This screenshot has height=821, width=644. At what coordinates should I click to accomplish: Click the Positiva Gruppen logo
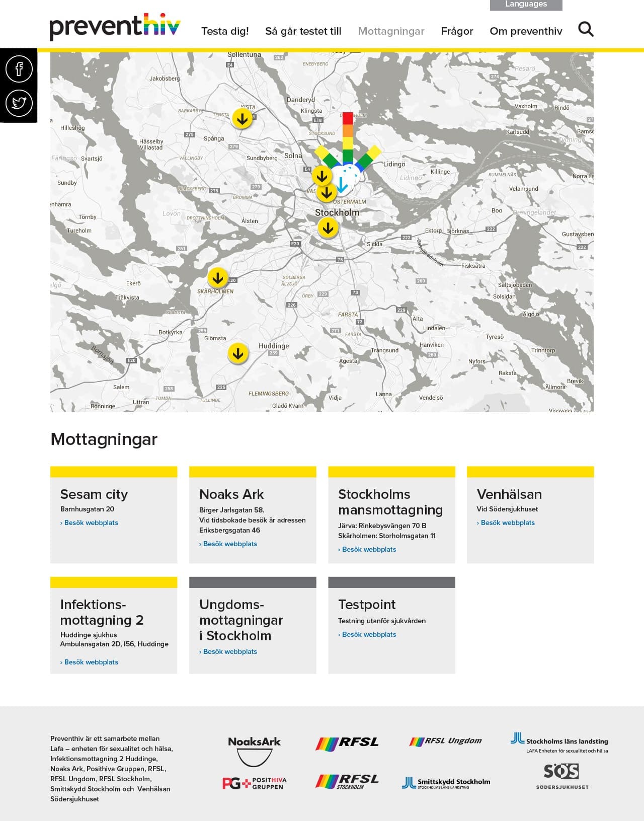tap(255, 783)
